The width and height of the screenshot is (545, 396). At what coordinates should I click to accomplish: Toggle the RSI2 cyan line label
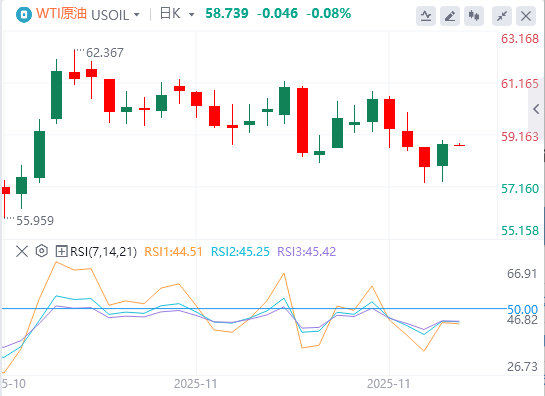240,251
